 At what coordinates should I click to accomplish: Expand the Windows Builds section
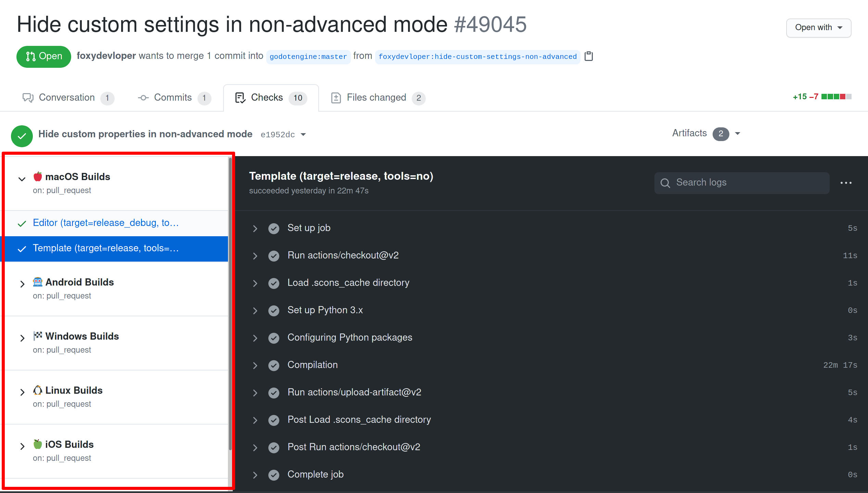click(22, 338)
